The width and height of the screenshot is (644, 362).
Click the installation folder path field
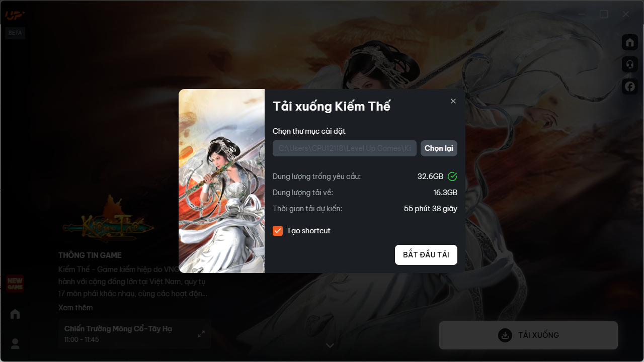click(345, 148)
